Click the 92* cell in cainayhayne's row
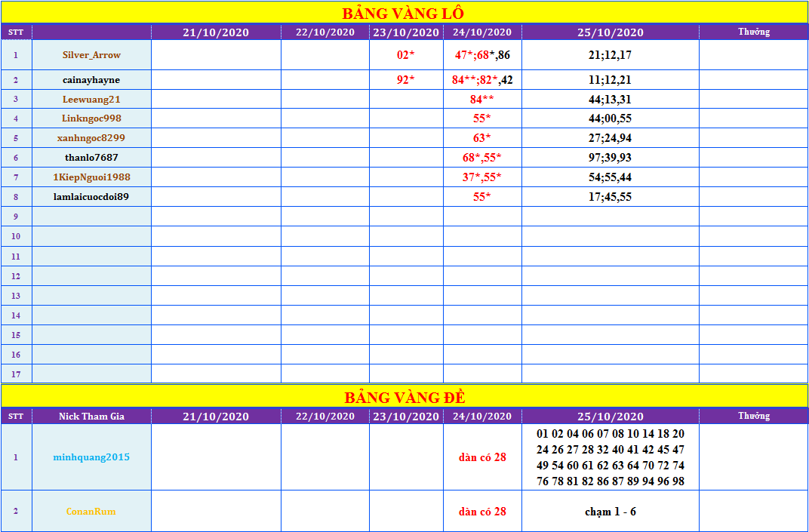809x532 pixels. tap(406, 80)
